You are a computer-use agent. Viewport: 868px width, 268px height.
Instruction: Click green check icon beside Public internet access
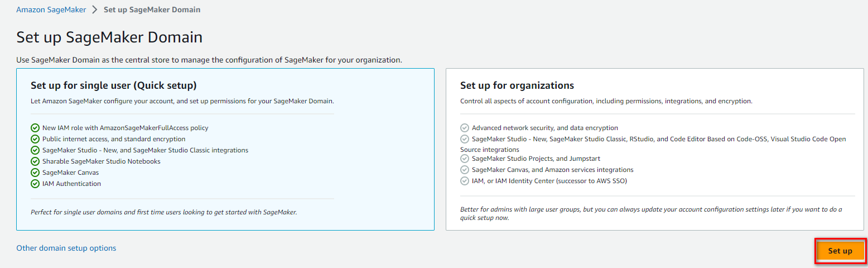[x=35, y=139]
